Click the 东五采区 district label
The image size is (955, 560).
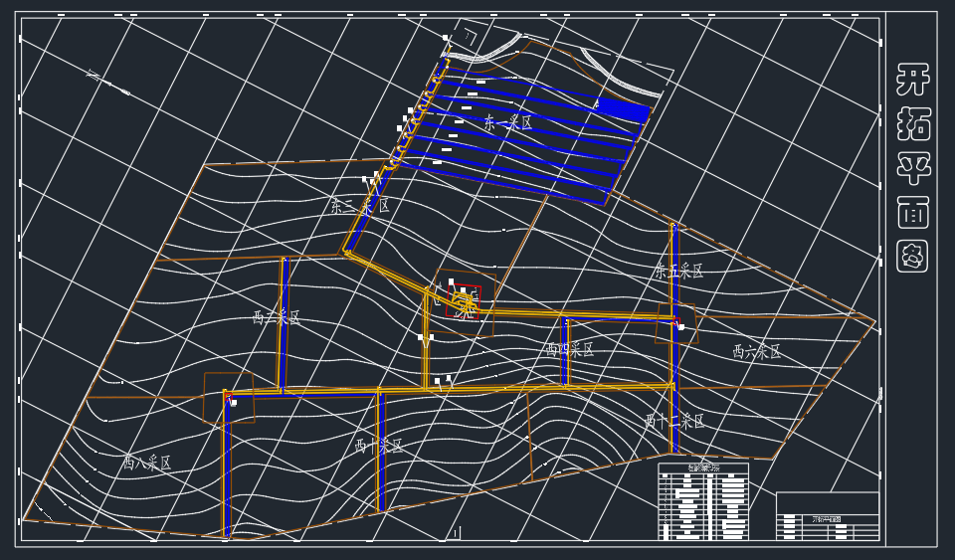coord(678,271)
